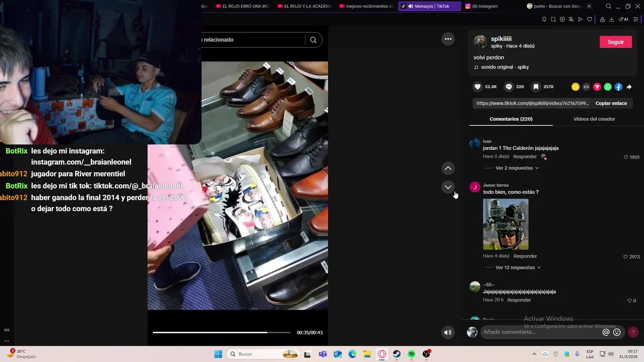Click the Opera pinboard pin icon
The width and height of the screenshot is (644, 362).
(x=544, y=20)
